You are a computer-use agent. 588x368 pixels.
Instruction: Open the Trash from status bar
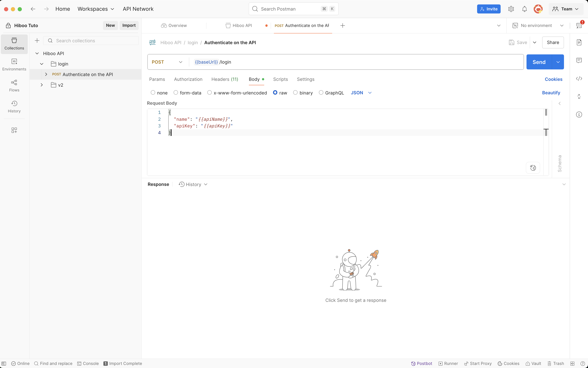pos(556,363)
